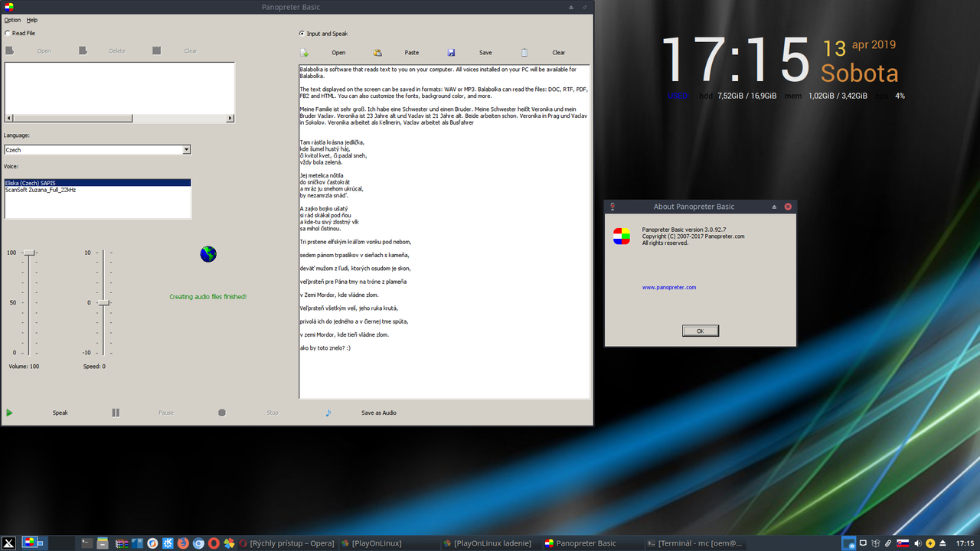Click the Pause bars icon

click(116, 412)
